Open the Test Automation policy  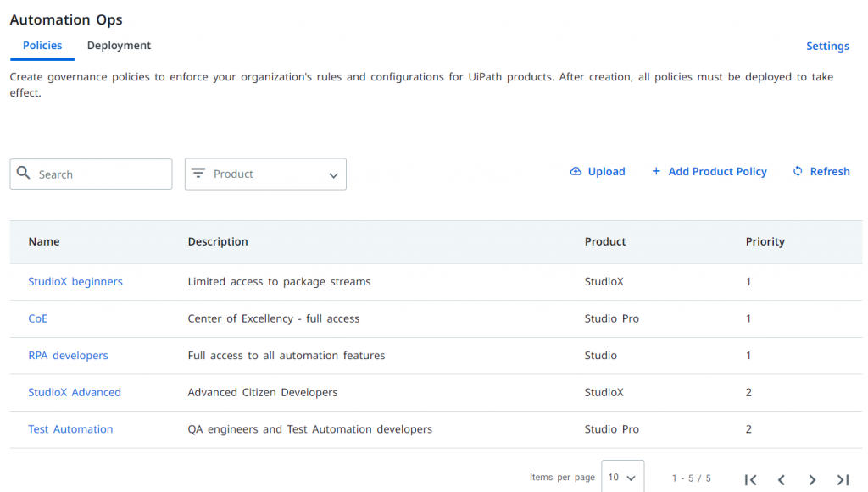click(x=70, y=429)
